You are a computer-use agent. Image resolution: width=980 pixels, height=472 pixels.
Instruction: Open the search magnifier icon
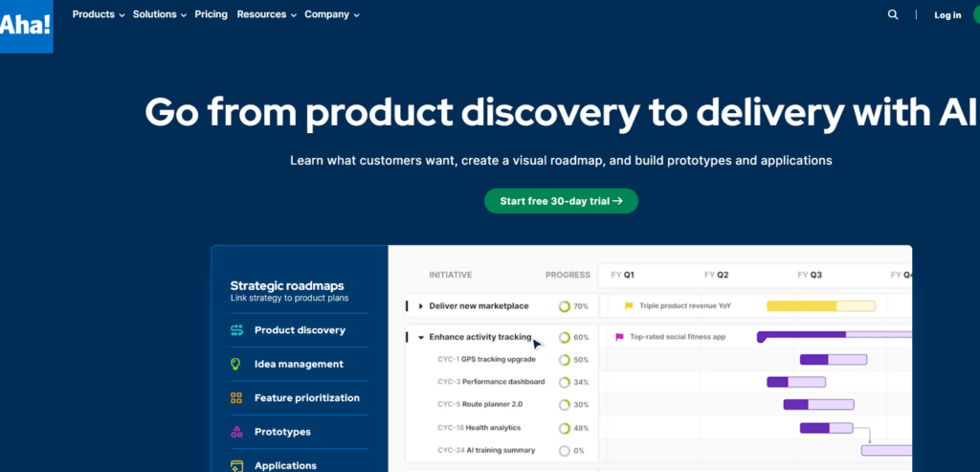(893, 14)
